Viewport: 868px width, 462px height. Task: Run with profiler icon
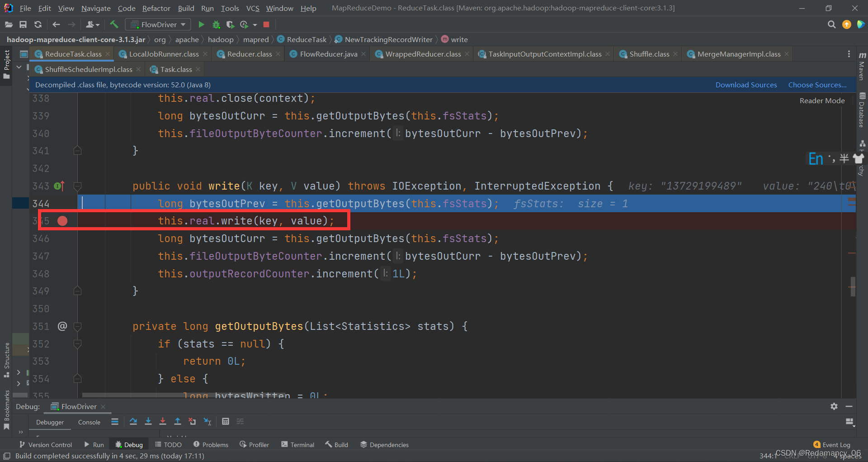(244, 24)
